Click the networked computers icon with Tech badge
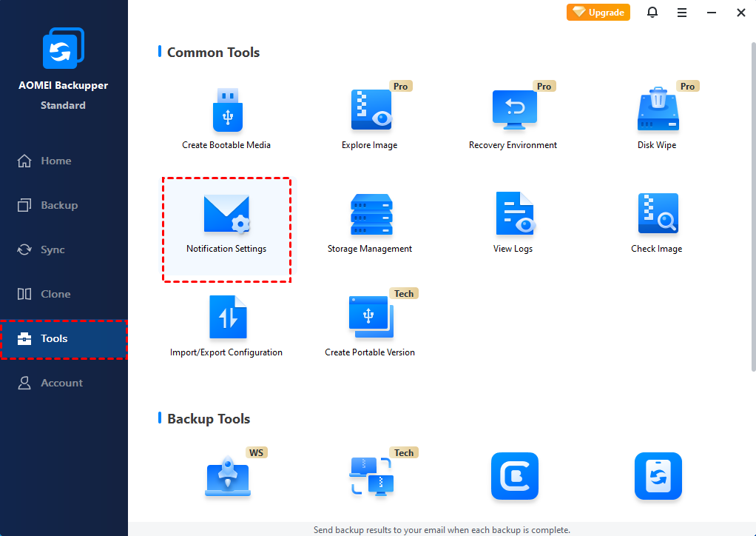 (371, 476)
